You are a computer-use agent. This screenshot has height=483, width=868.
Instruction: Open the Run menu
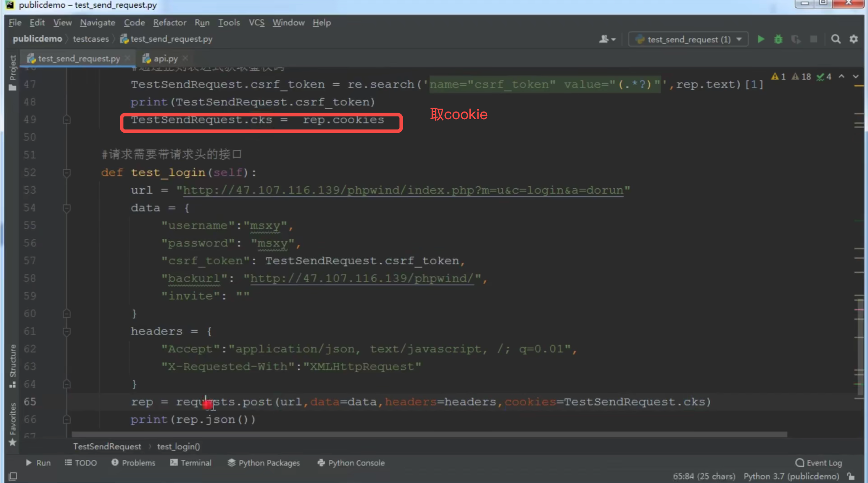click(202, 23)
